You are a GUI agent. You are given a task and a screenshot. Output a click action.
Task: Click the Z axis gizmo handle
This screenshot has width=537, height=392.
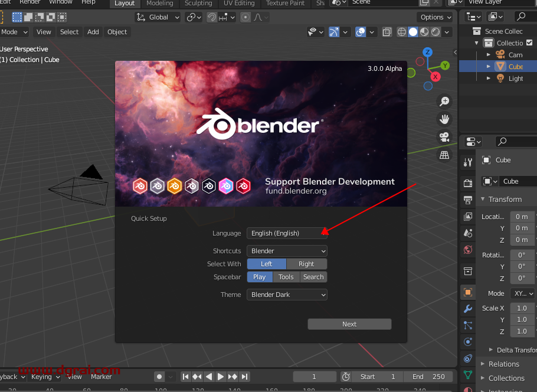pyautogui.click(x=427, y=53)
